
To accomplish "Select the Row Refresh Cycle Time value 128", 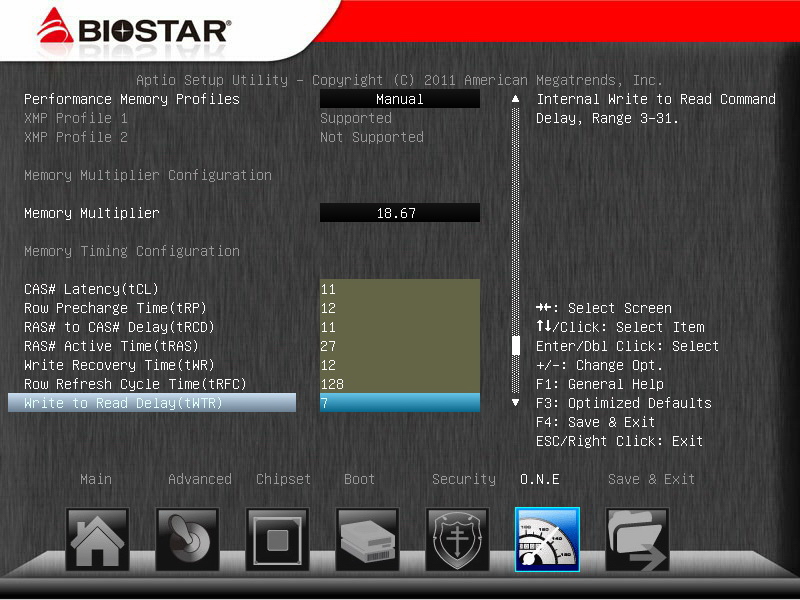I will [399, 384].
